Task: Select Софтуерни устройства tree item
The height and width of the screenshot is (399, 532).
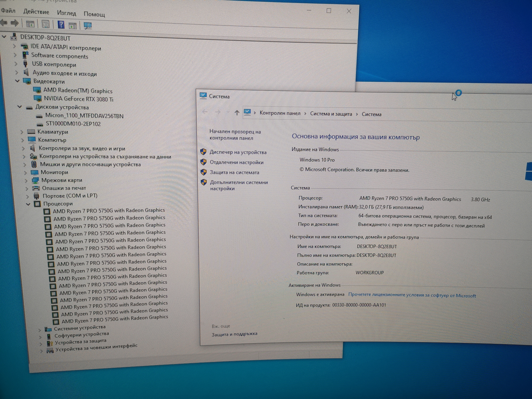Action: 82,335
